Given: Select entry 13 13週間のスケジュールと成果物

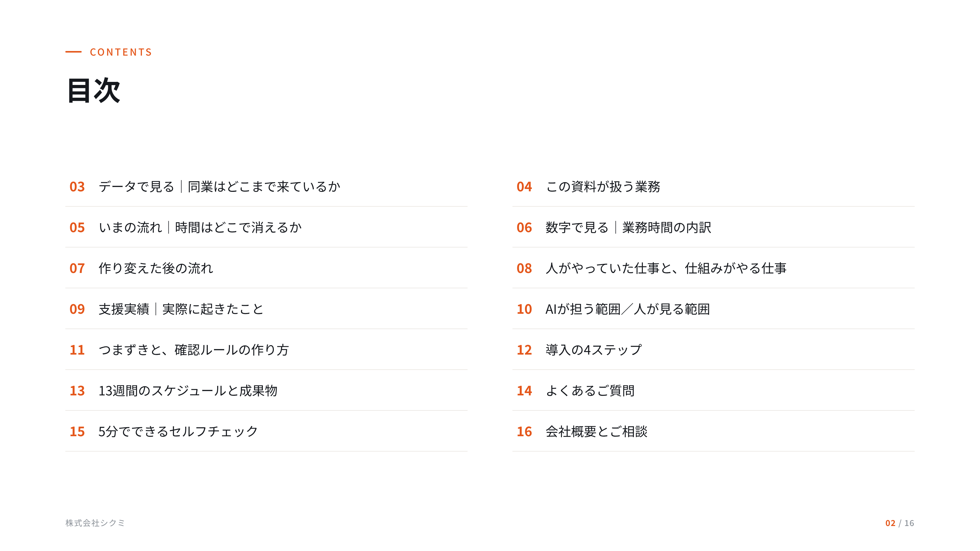Looking at the screenshot, I should click(x=266, y=391).
